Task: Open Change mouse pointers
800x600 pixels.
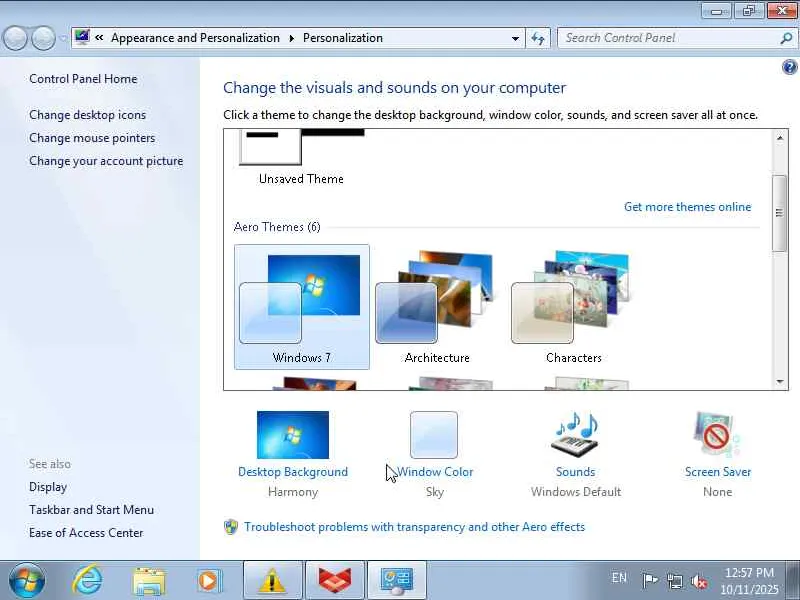Action: coord(92,138)
